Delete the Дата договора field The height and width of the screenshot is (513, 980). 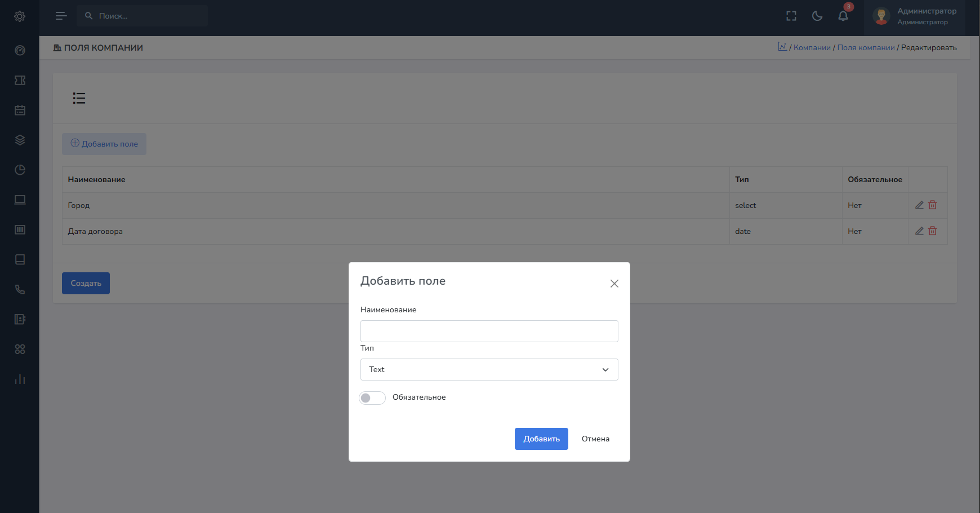[933, 231]
